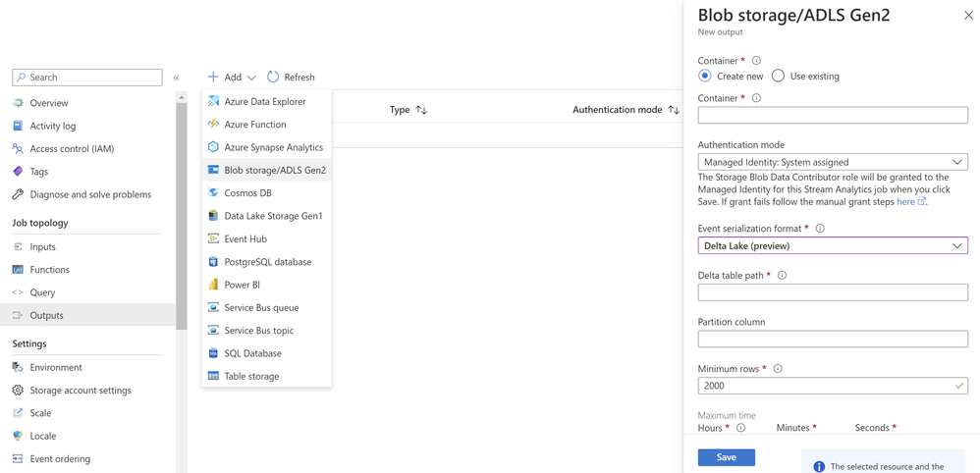
Task: Click the Partition column input field
Action: pos(833,340)
